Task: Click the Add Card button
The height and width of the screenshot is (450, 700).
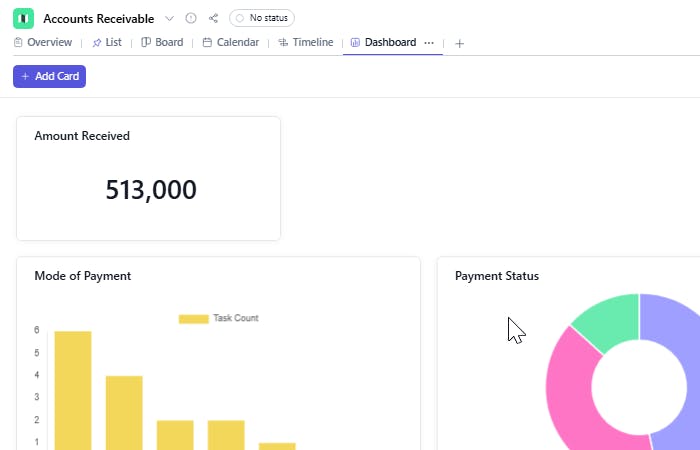Action: [x=50, y=76]
